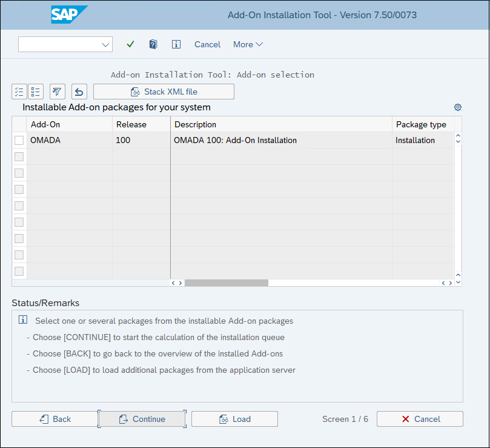Screen dimensions: 490x448
Task: Tick the checkbox in eighth table row
Action: pos(19,255)
